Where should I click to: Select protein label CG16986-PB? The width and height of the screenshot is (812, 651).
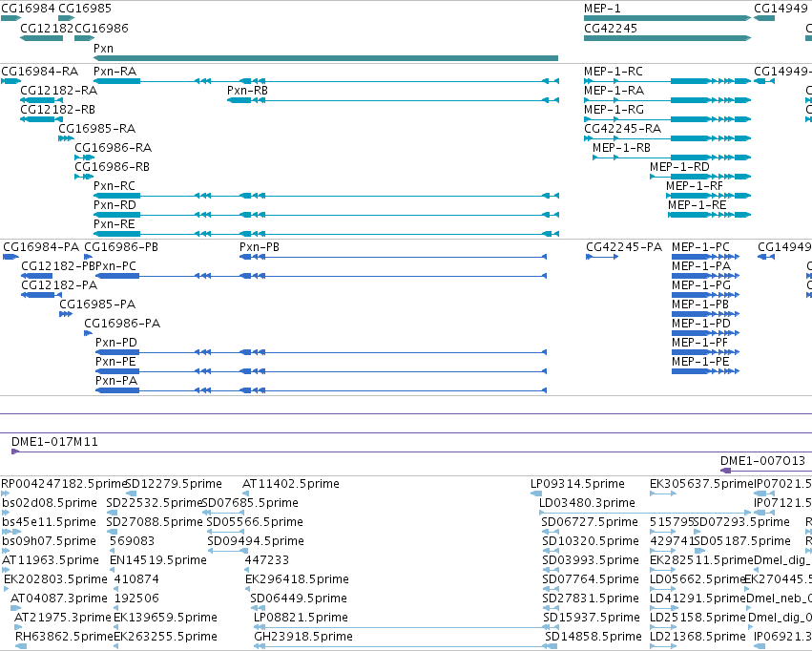121,247
